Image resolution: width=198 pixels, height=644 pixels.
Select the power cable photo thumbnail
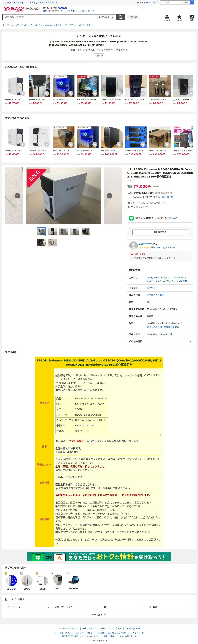click(52, 242)
